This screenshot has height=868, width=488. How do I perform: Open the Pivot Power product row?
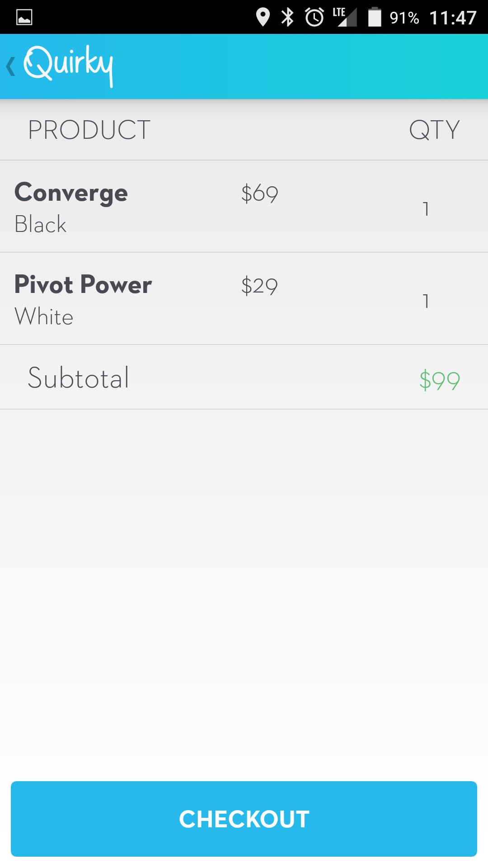coord(83,298)
